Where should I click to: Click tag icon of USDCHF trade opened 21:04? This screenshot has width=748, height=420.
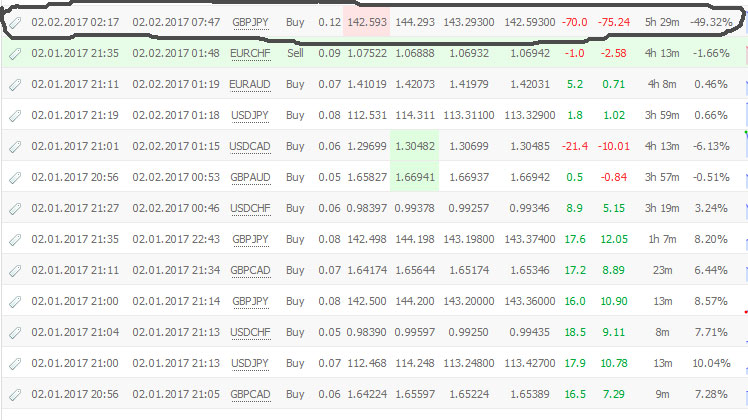point(15,333)
